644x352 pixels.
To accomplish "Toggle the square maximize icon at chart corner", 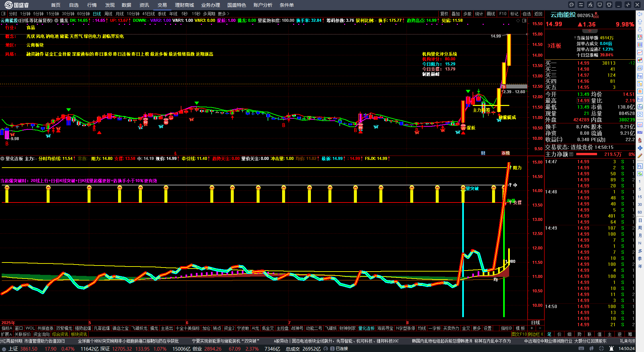I will pos(524,20).
